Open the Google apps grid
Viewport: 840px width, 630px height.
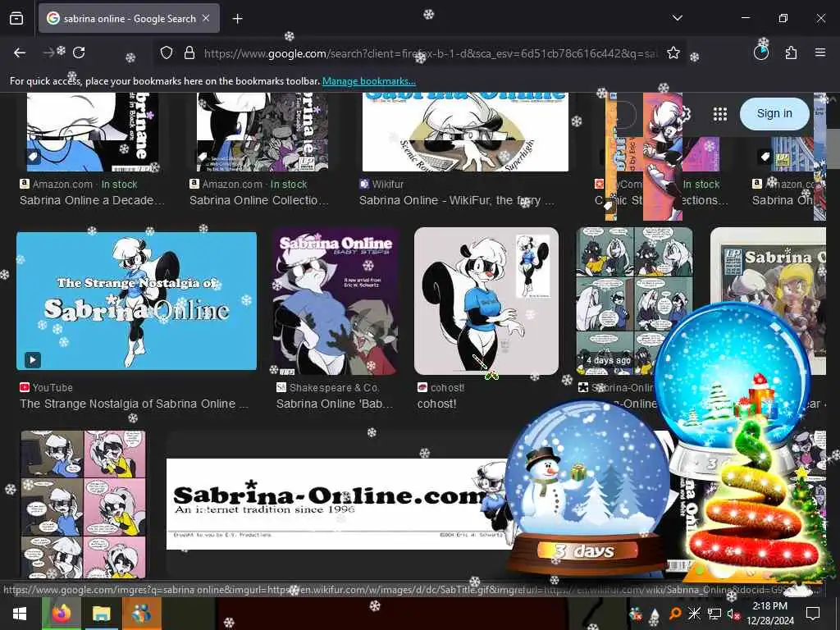[x=720, y=113]
